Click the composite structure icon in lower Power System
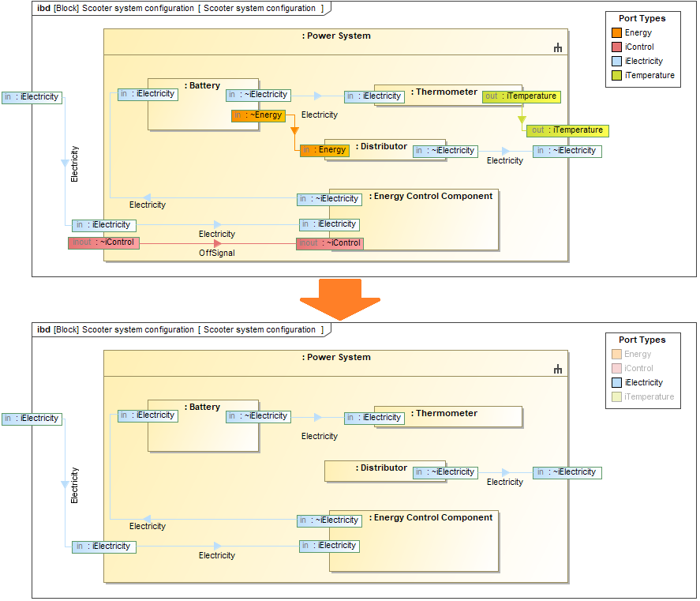The image size is (700, 601). pos(558,370)
